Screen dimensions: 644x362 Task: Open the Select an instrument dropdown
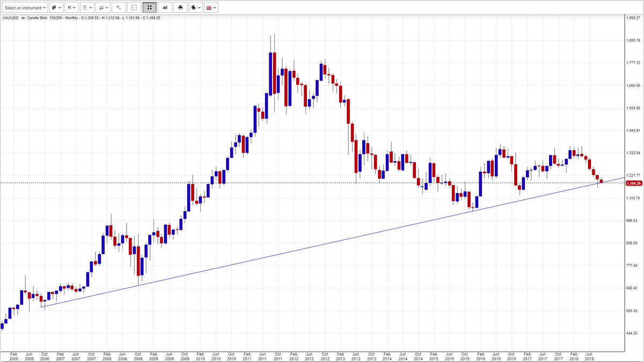point(25,8)
